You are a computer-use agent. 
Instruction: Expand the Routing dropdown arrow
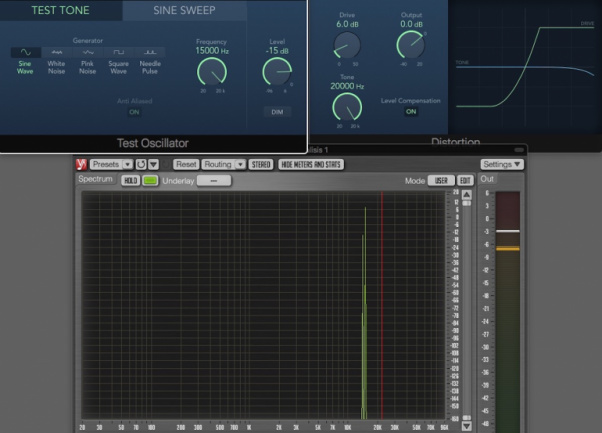[240, 164]
